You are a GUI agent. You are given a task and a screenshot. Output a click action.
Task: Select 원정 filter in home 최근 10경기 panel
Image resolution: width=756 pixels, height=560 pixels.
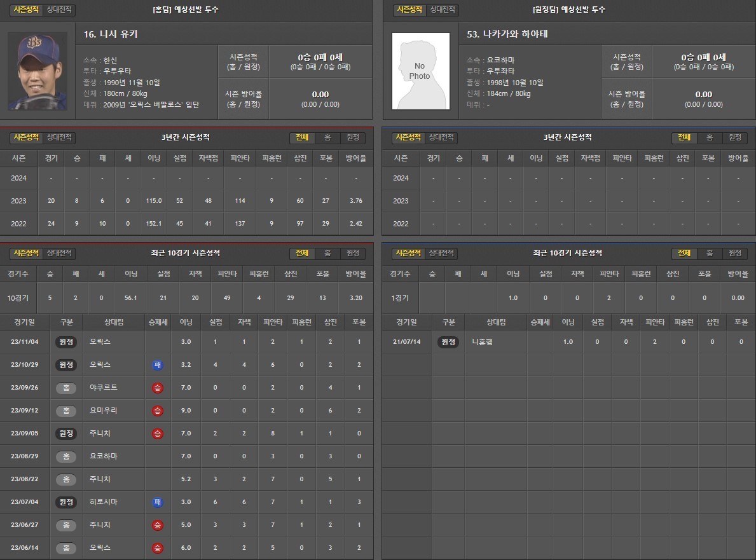pyautogui.click(x=353, y=253)
